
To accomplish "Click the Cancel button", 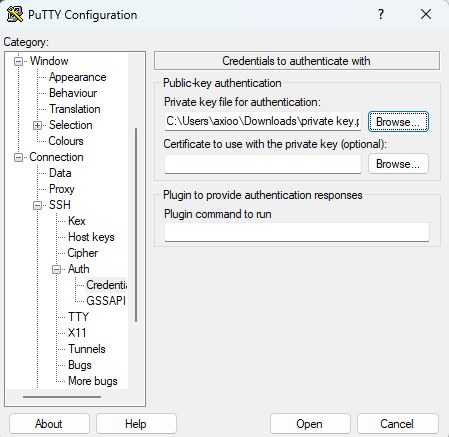I will coord(397,424).
